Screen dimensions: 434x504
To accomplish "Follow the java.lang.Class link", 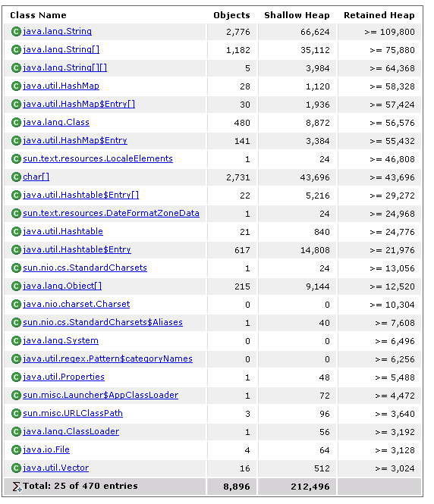I will (x=56, y=123).
